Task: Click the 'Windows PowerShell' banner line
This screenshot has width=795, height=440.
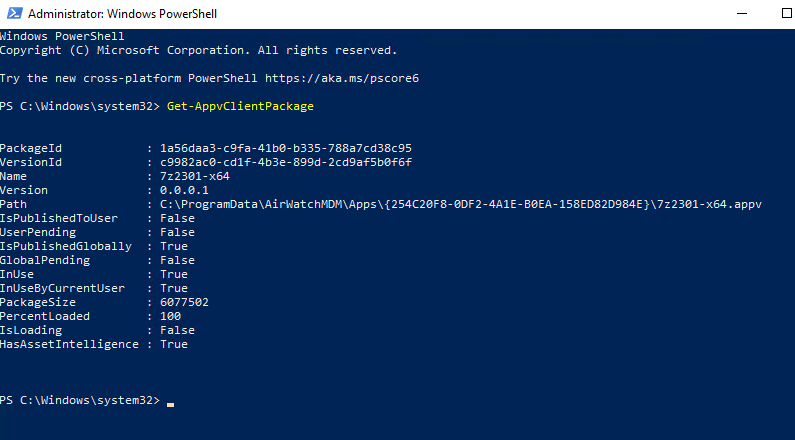Action: coord(55,36)
